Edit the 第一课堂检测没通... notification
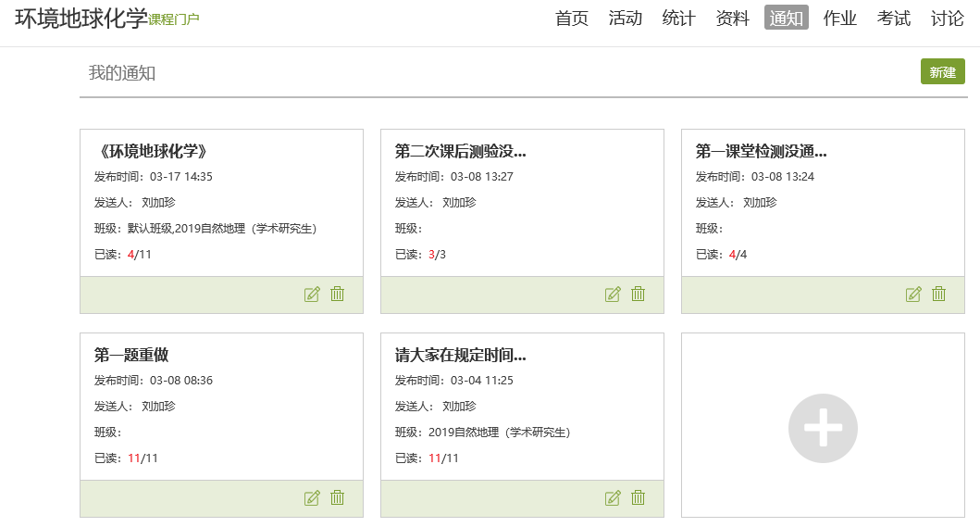Viewport: 980px width, 527px height. pos(913,295)
